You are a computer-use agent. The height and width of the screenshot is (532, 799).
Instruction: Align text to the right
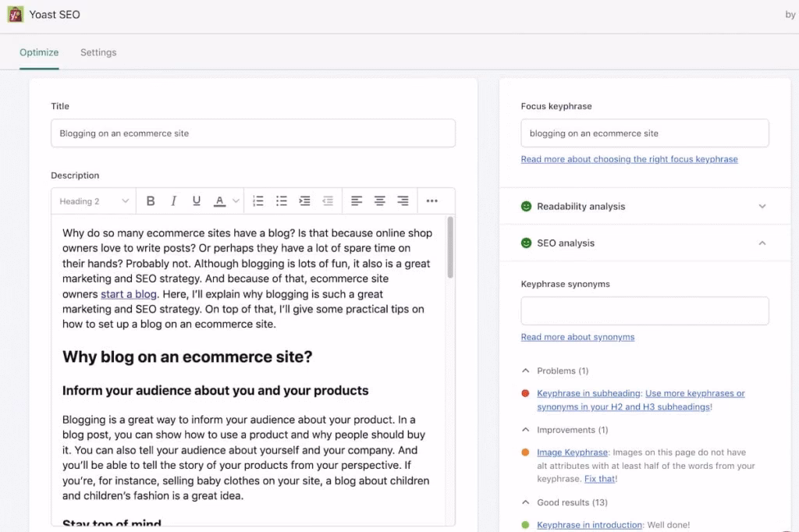(403, 200)
